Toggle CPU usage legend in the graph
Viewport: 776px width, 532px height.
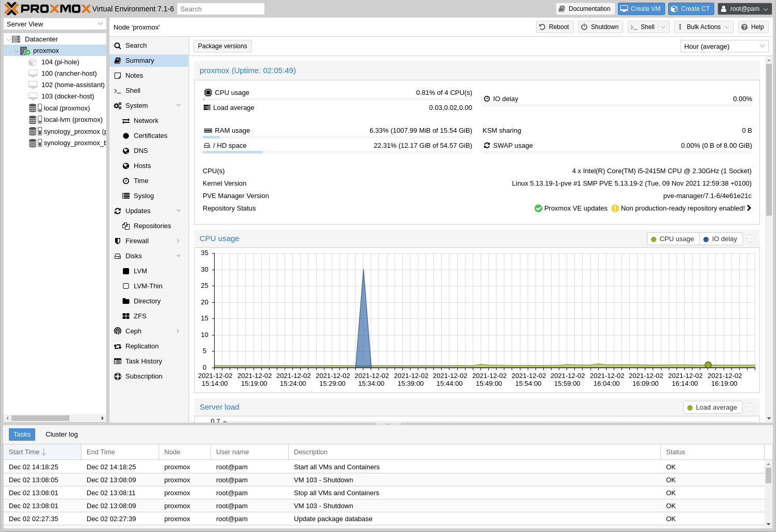pyautogui.click(x=673, y=239)
